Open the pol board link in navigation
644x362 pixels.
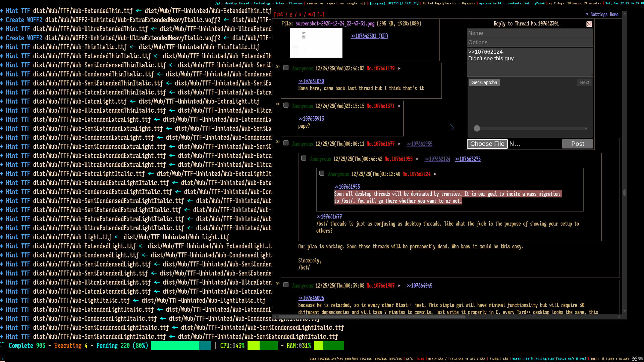tap(279, 15)
